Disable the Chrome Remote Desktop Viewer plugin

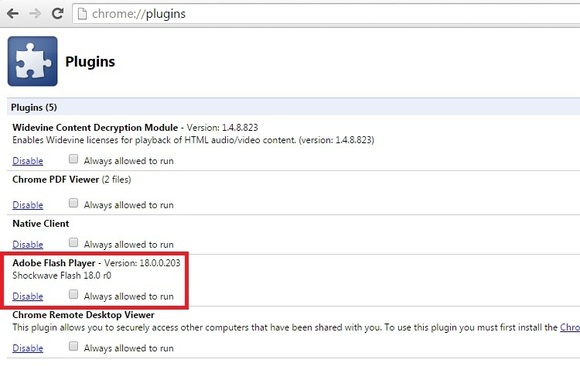[28, 348]
